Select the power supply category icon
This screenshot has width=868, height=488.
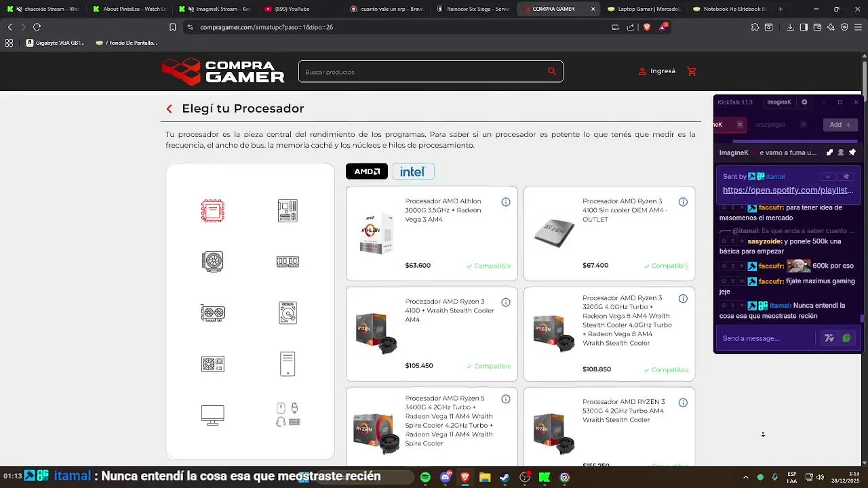213,364
